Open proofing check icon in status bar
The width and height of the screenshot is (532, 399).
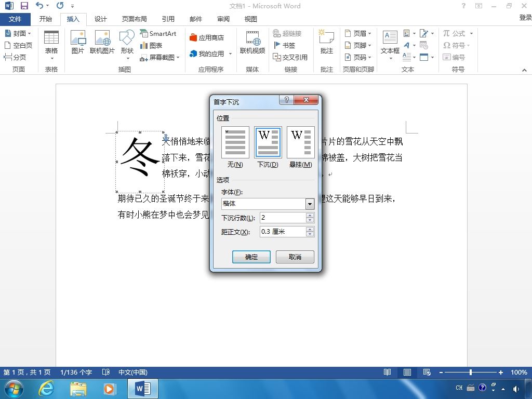106,372
